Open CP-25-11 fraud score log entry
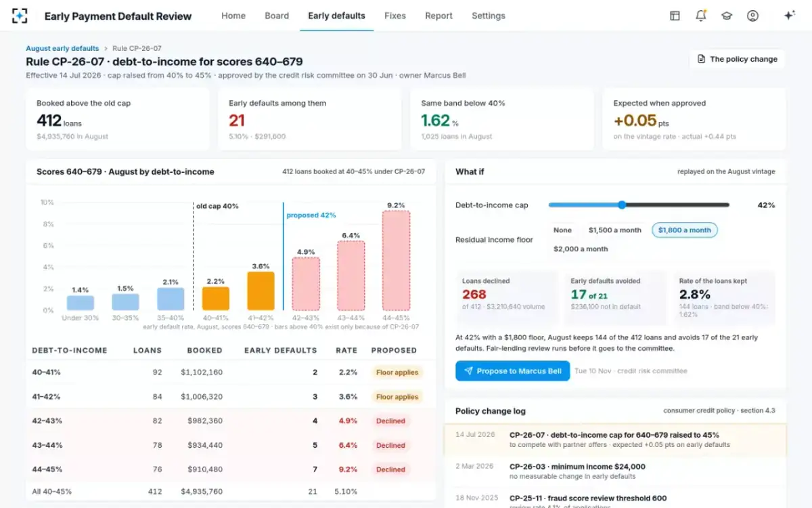Viewport: 812px width, 508px height. click(x=616, y=499)
